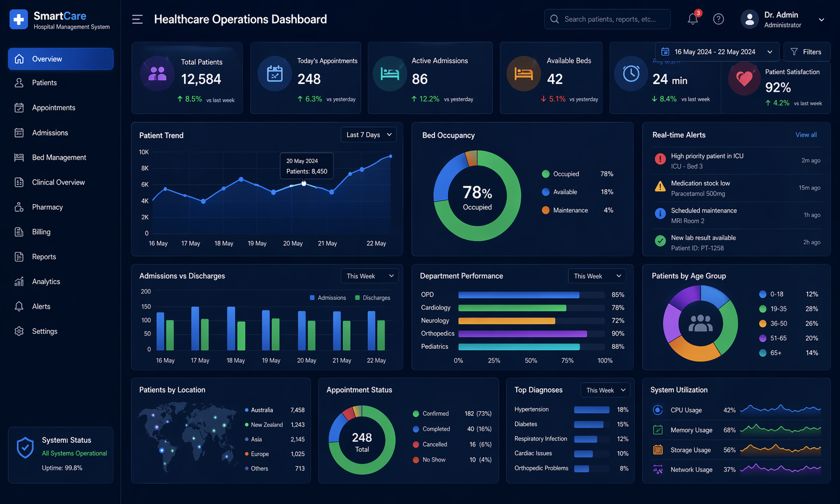Click the System Status shield icon
840x504 pixels.
(25, 447)
